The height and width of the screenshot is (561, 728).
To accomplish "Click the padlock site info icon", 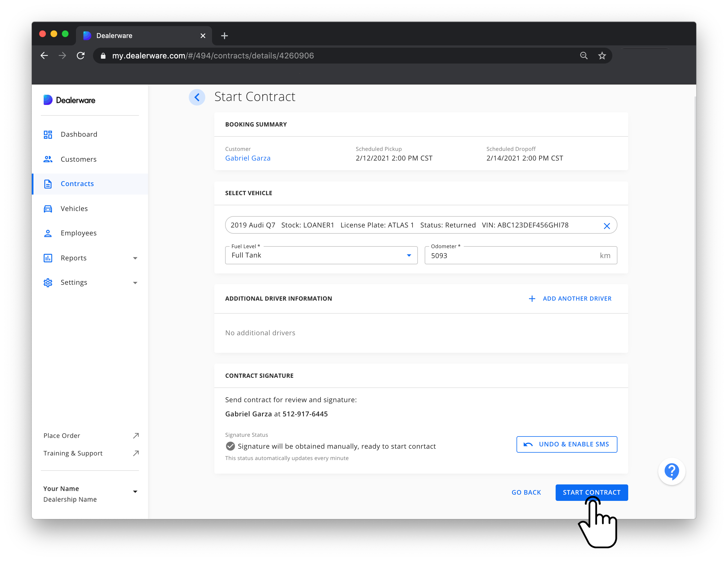I will 103,56.
